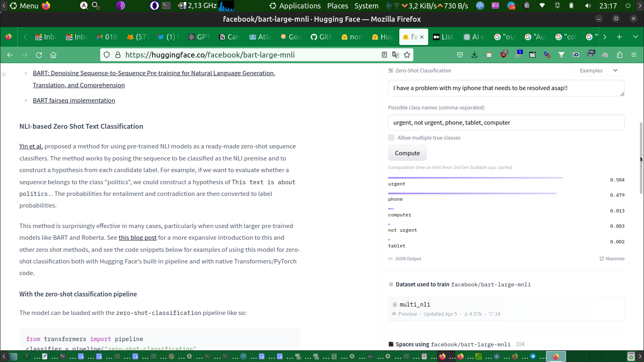
Task: Maximize the inference widget
Action: point(612,259)
